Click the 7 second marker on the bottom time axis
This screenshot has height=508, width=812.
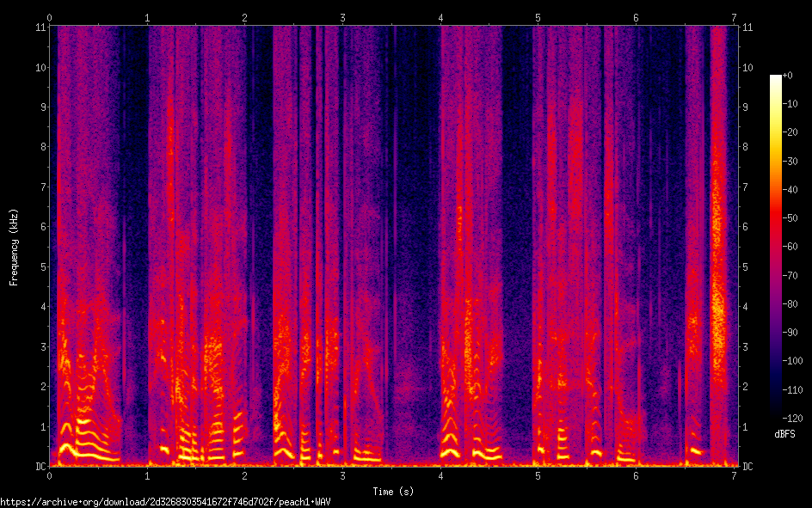pyautogui.click(x=735, y=475)
